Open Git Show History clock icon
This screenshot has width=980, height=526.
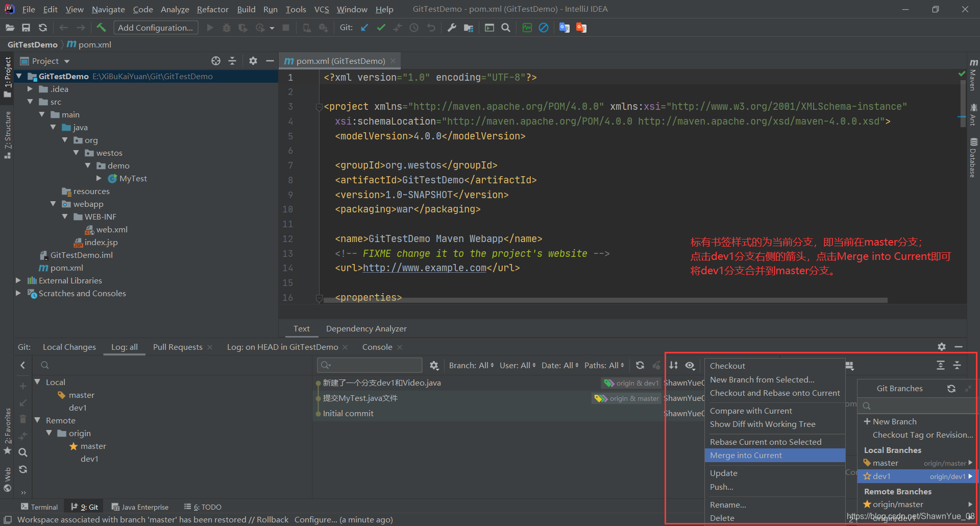[414, 28]
